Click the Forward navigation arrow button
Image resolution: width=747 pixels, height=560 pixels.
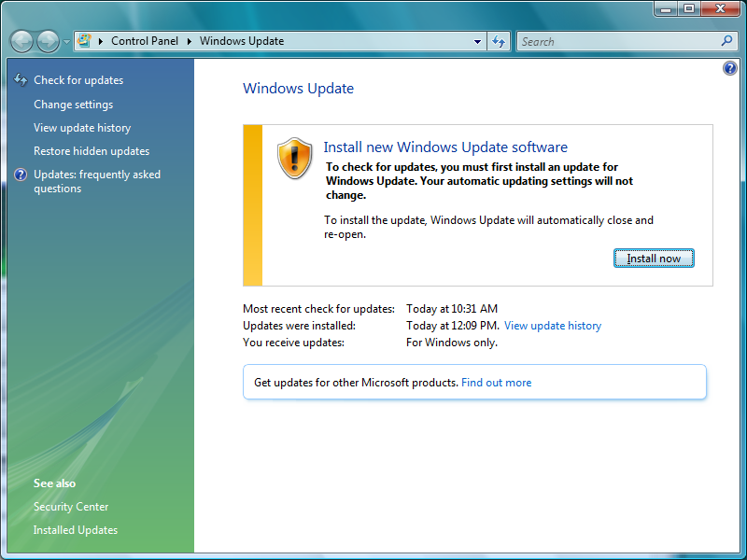[49, 41]
